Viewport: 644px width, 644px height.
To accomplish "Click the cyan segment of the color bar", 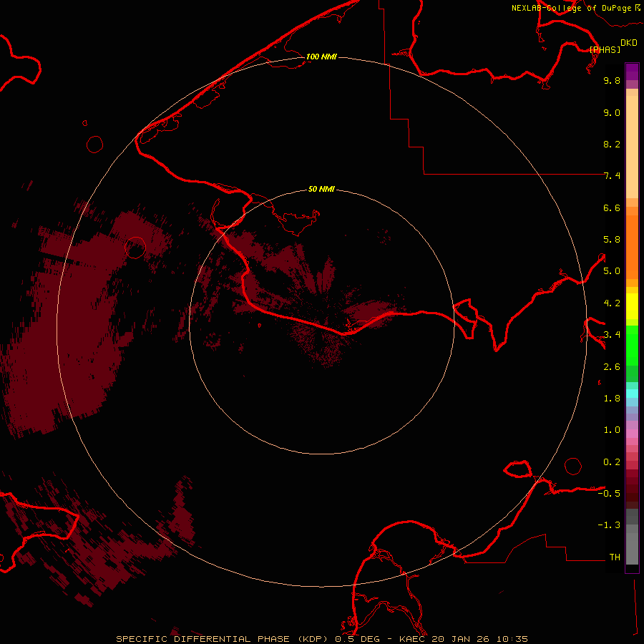I will (632, 394).
